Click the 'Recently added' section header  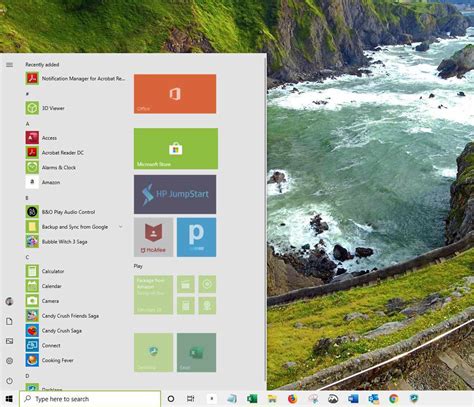42,65
